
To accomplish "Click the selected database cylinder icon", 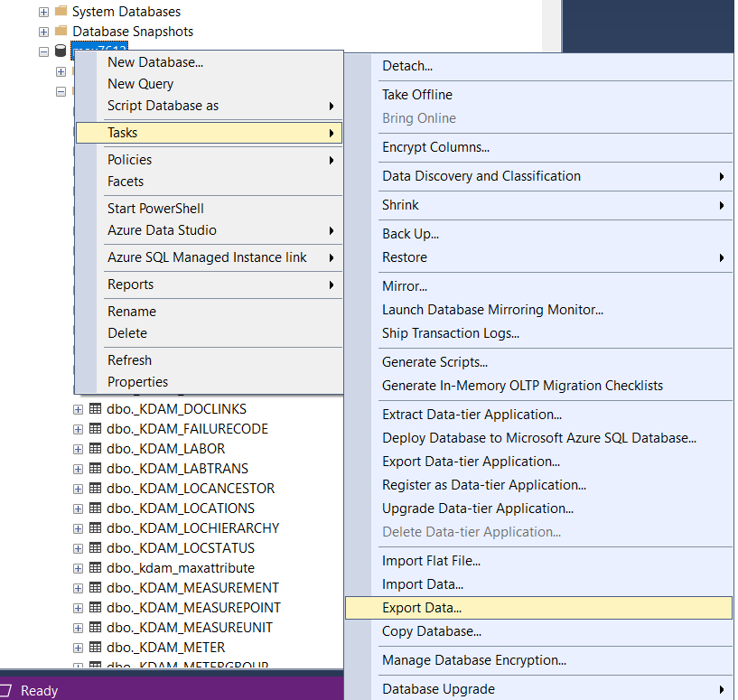I will (x=61, y=51).
